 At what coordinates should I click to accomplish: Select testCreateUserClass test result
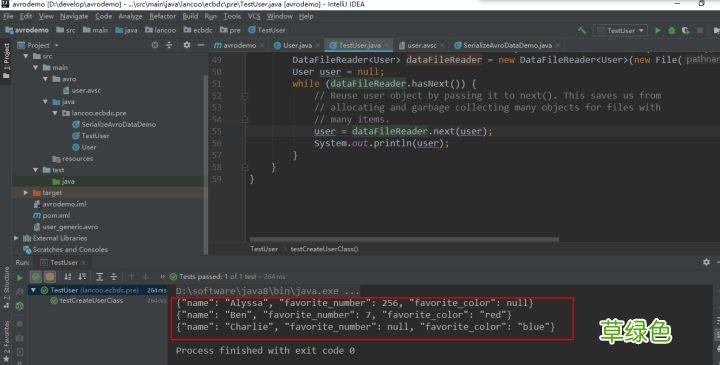click(x=87, y=301)
